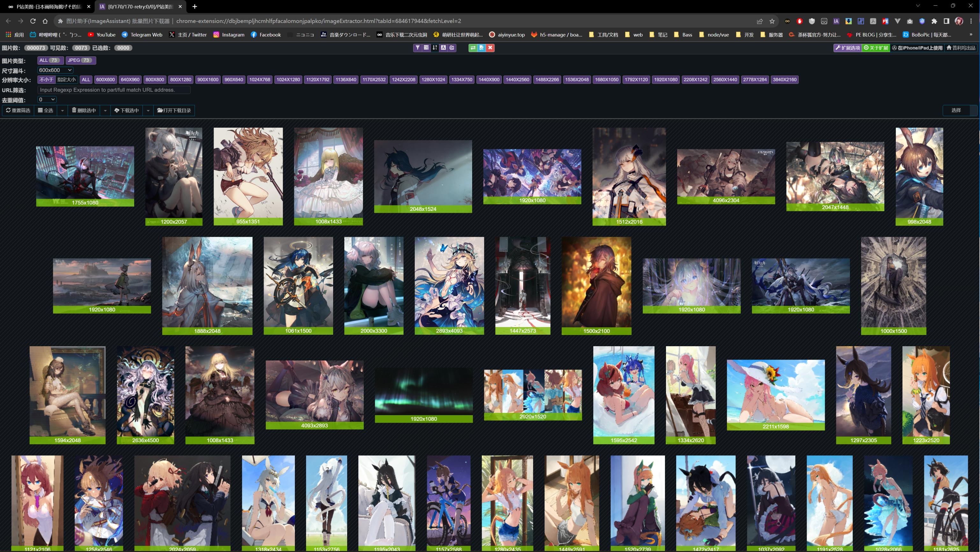980x552 pixels.
Task: Click the 全选 select-all button
Action: click(x=45, y=110)
